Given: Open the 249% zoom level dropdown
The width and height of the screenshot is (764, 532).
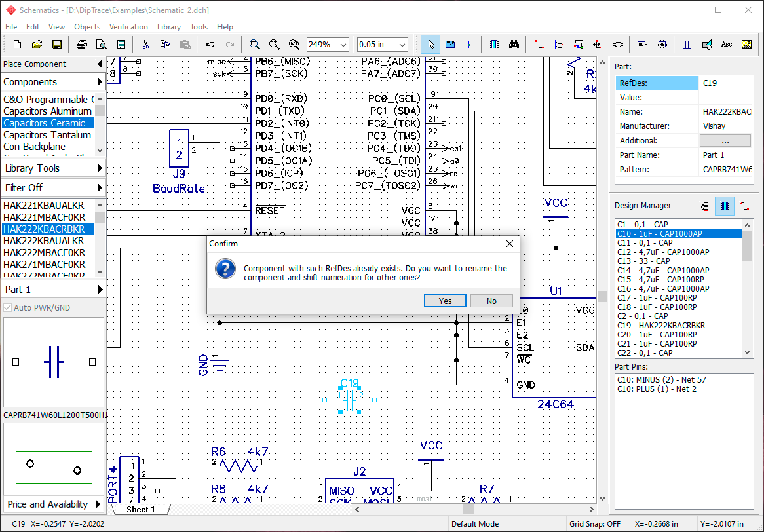Looking at the screenshot, I should pyautogui.click(x=343, y=45).
